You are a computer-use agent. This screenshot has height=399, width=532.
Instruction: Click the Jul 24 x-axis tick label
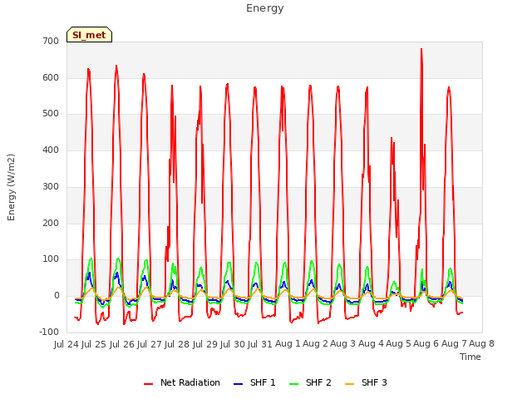(66, 344)
